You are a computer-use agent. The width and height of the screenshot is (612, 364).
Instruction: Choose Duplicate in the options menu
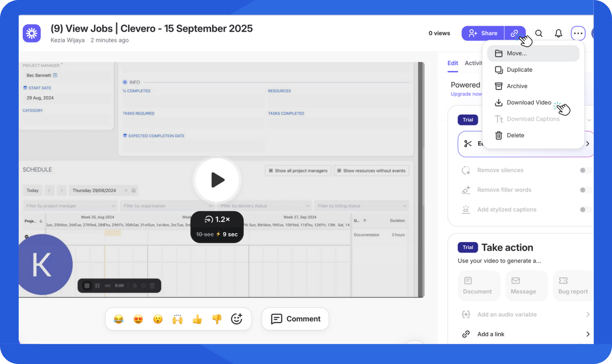[533, 70]
